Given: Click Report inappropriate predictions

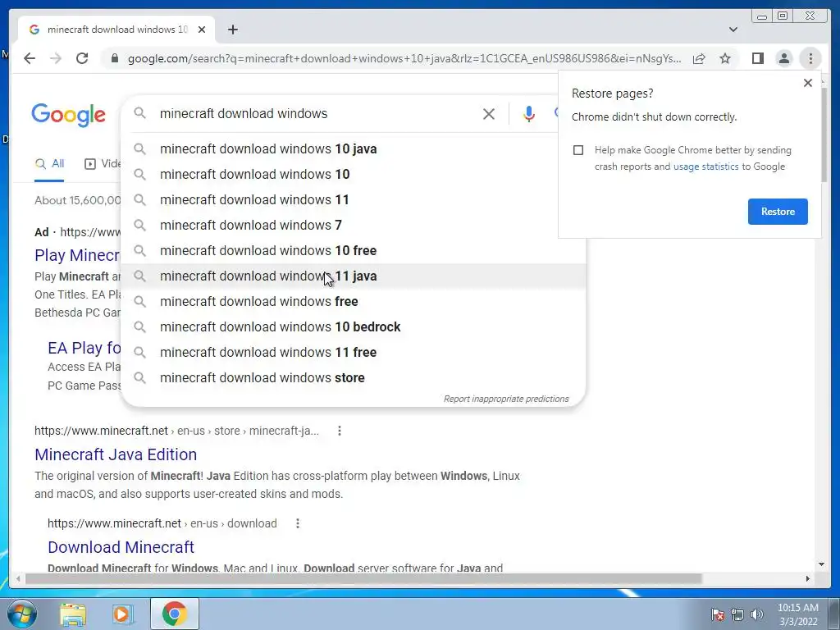Looking at the screenshot, I should (x=505, y=399).
